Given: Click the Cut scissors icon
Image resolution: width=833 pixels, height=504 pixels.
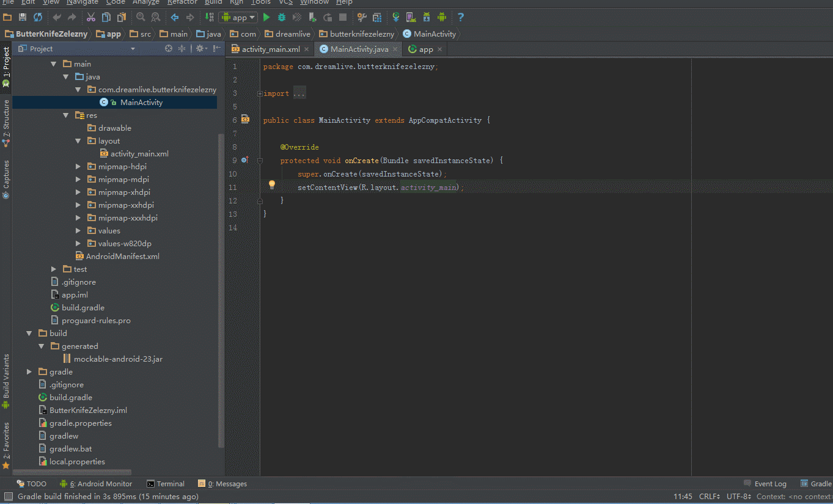Looking at the screenshot, I should coord(91,18).
